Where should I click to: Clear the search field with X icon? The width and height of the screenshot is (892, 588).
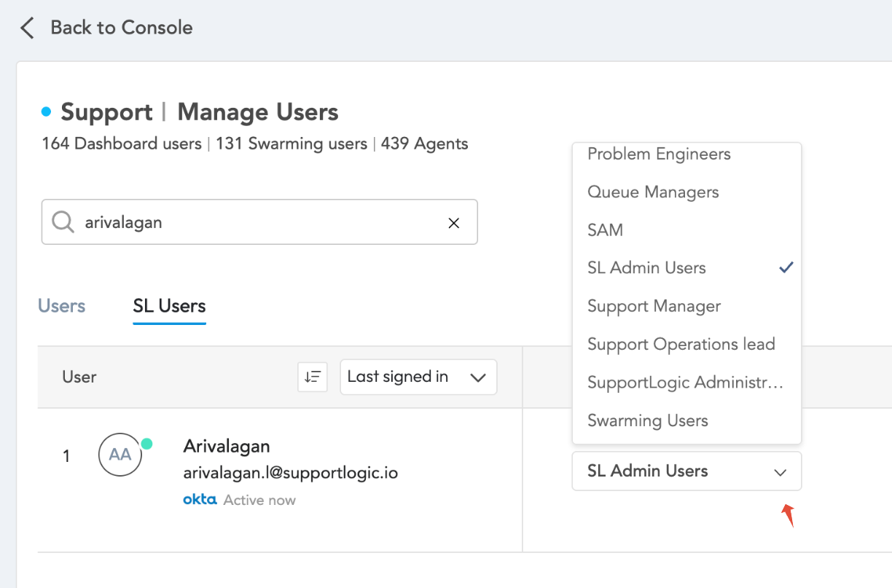click(x=453, y=223)
